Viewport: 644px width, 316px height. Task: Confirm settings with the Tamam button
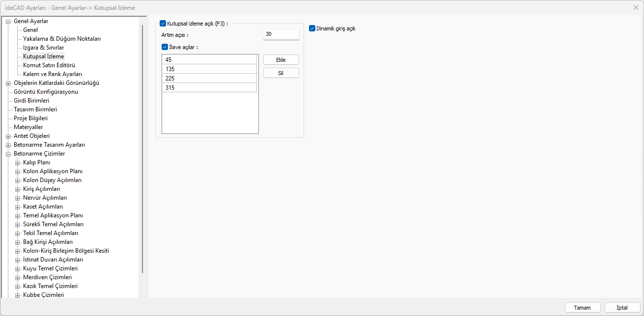pyautogui.click(x=582, y=308)
